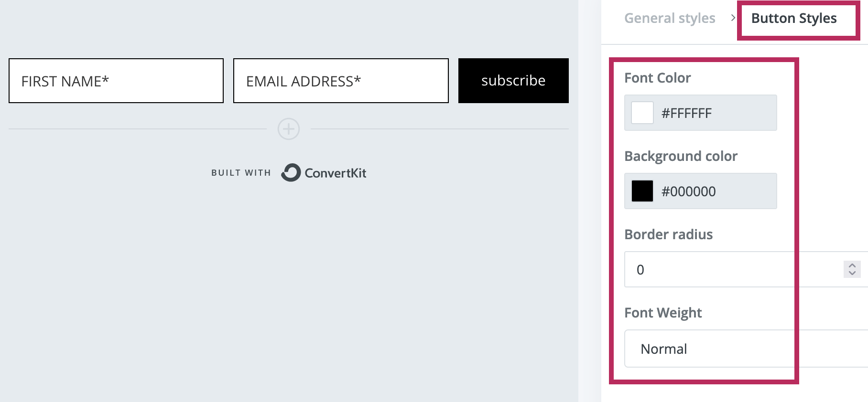
Task: Decrease border radius with the down arrow
Action: [852, 273]
